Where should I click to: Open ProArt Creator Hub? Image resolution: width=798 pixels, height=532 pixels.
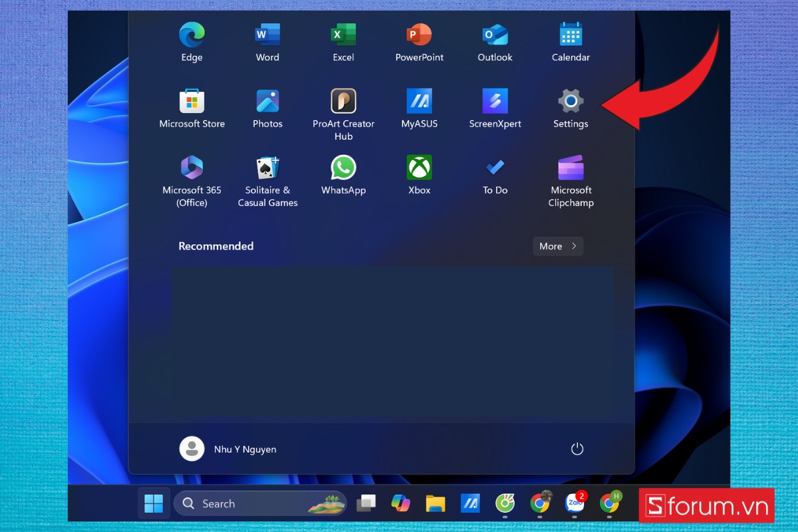click(343, 114)
